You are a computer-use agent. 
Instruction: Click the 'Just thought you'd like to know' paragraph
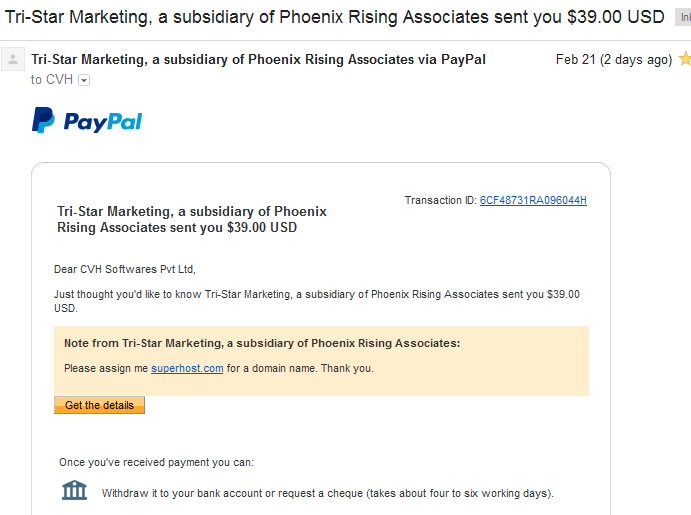point(317,301)
